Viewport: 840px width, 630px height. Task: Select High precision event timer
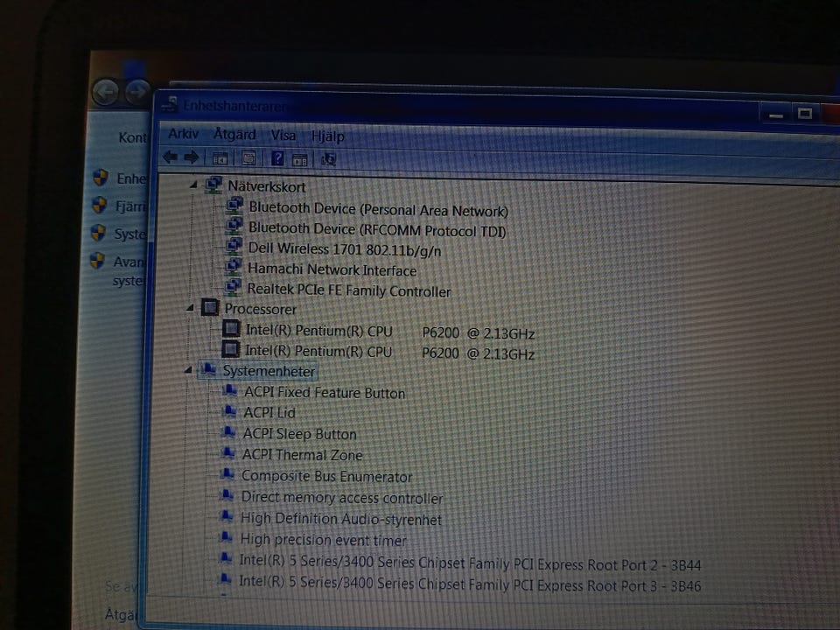324,540
